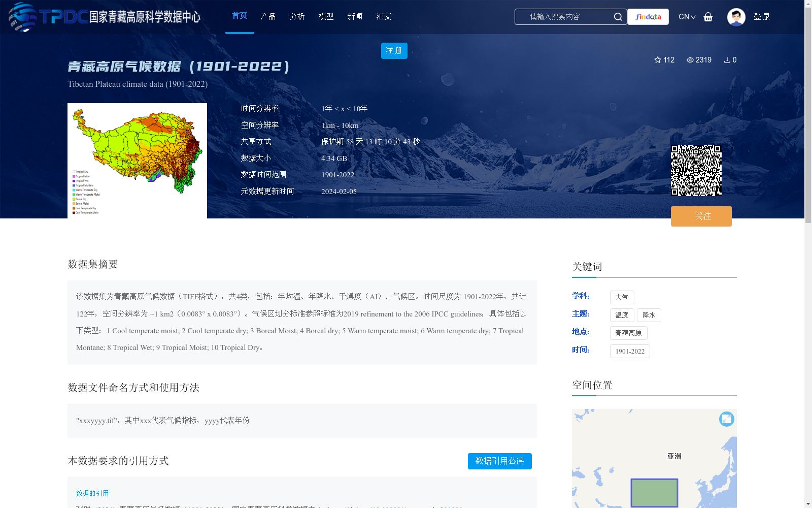This screenshot has width=812, height=508.
Task: Select the 首页 navigation tab
Action: (239, 16)
